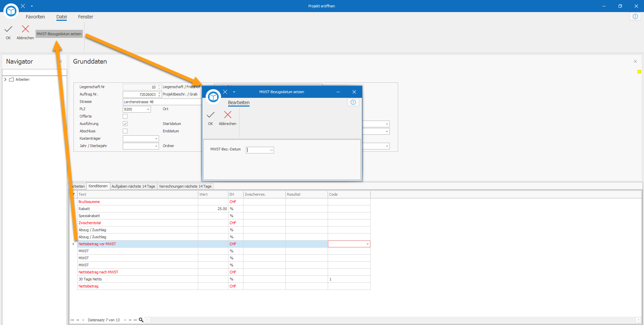Click the app logo in the main window
644x325 pixels.
pos(11,11)
